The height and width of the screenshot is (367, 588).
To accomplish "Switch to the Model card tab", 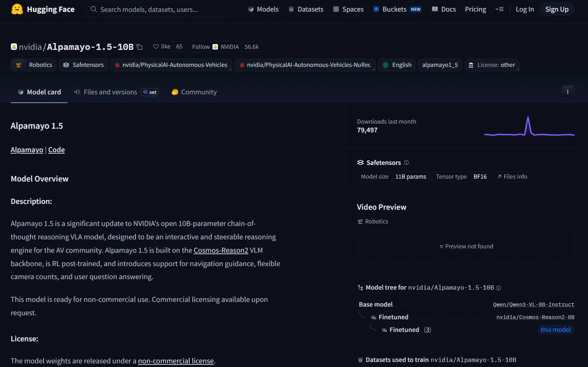I will [x=39, y=92].
